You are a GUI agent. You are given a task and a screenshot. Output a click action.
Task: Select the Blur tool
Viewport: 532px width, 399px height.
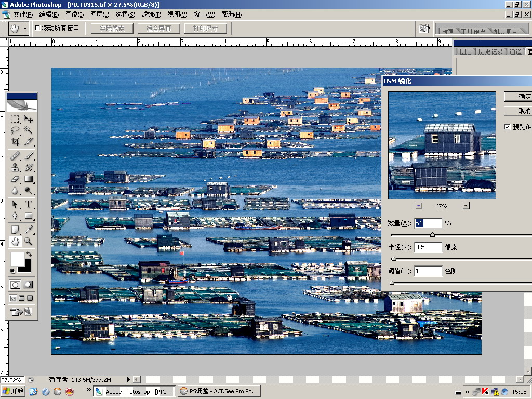(x=15, y=190)
